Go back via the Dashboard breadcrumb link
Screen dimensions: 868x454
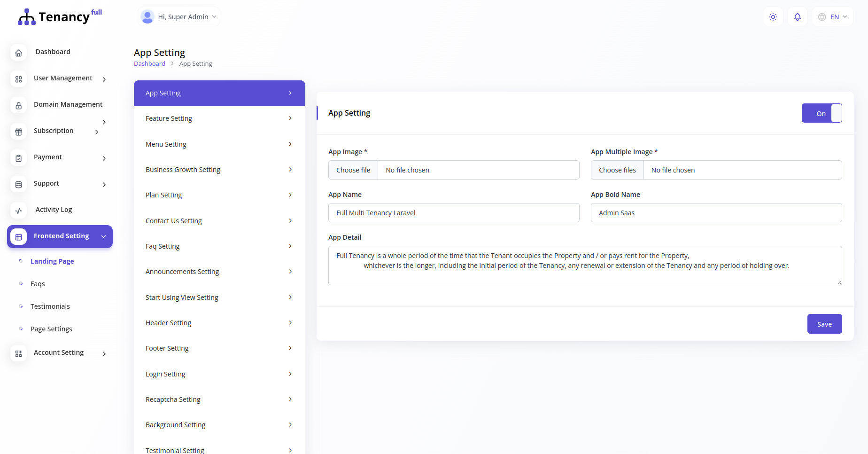[x=149, y=63]
